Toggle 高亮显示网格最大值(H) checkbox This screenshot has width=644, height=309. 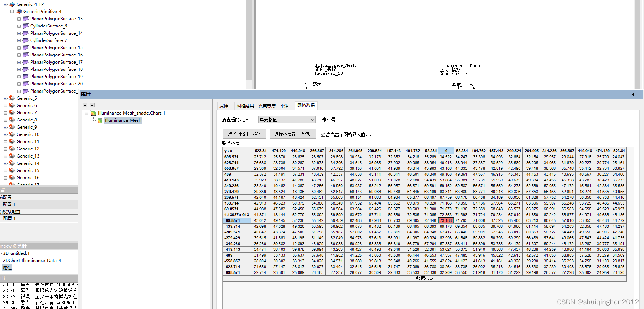tap(323, 134)
